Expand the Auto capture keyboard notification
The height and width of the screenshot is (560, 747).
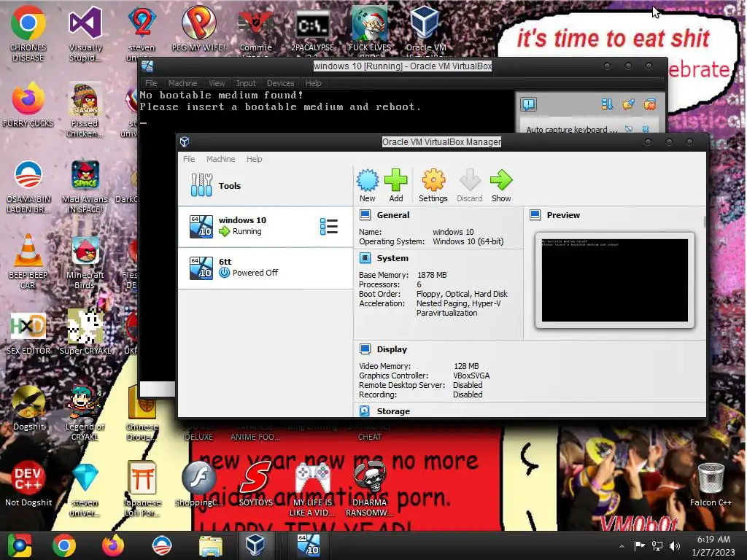click(630, 129)
